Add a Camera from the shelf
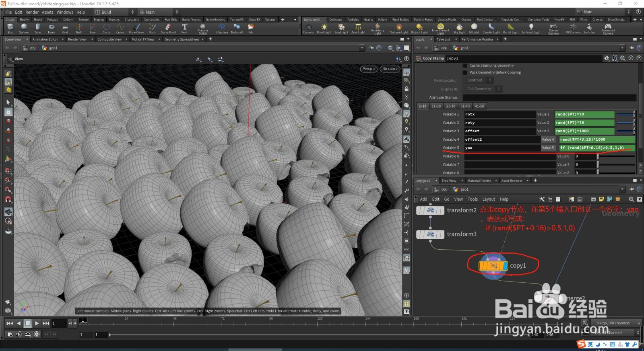Viewport: 644px width, 351px height. click(308, 29)
